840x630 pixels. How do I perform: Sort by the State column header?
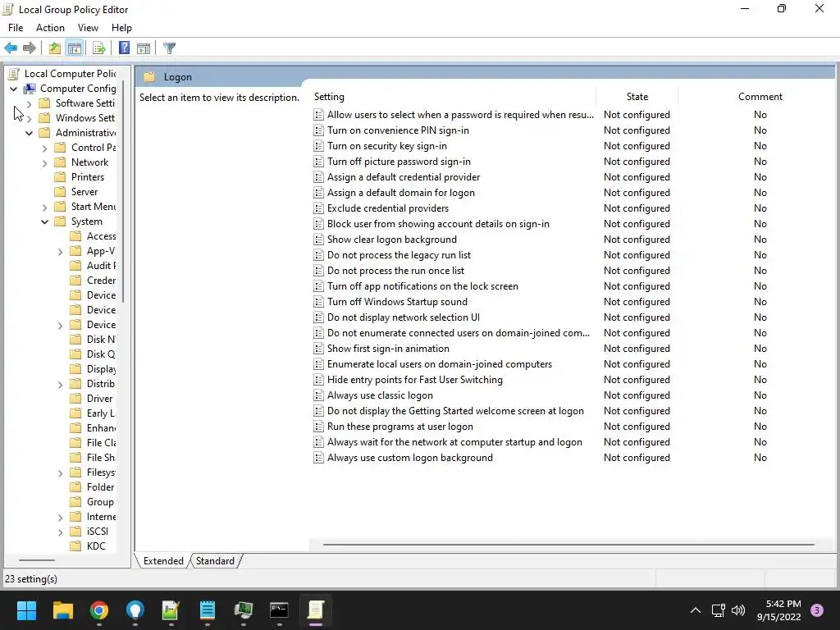pos(637,97)
